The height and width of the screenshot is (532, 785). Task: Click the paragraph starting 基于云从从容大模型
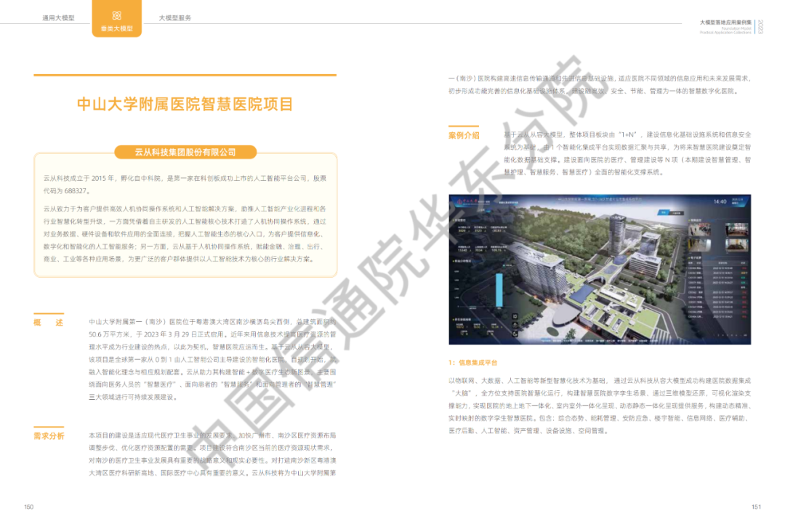[x=627, y=153]
